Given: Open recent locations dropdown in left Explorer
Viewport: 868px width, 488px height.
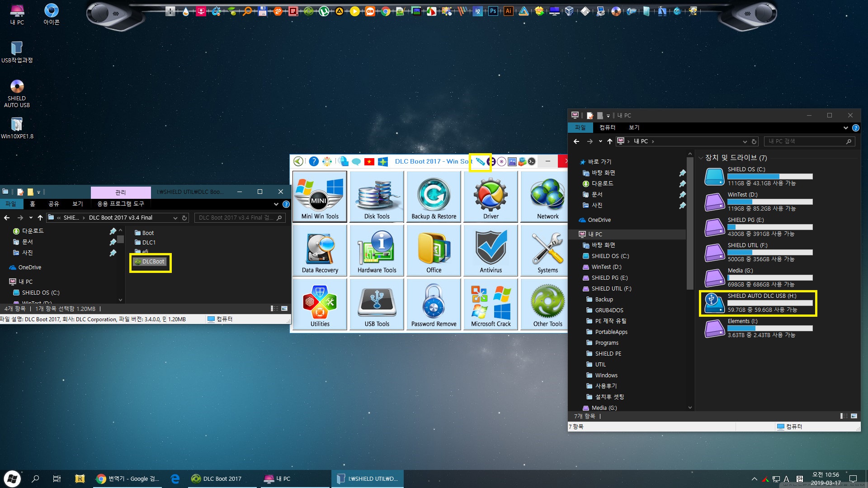Looking at the screenshot, I should [31, 218].
